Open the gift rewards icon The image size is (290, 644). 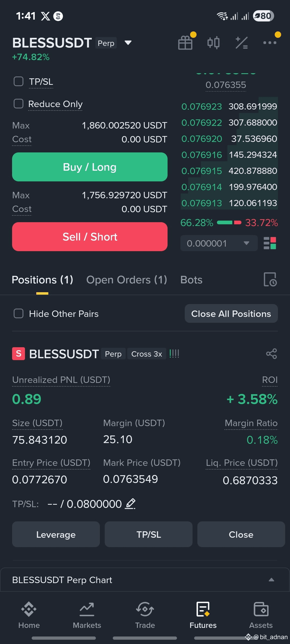click(x=185, y=43)
